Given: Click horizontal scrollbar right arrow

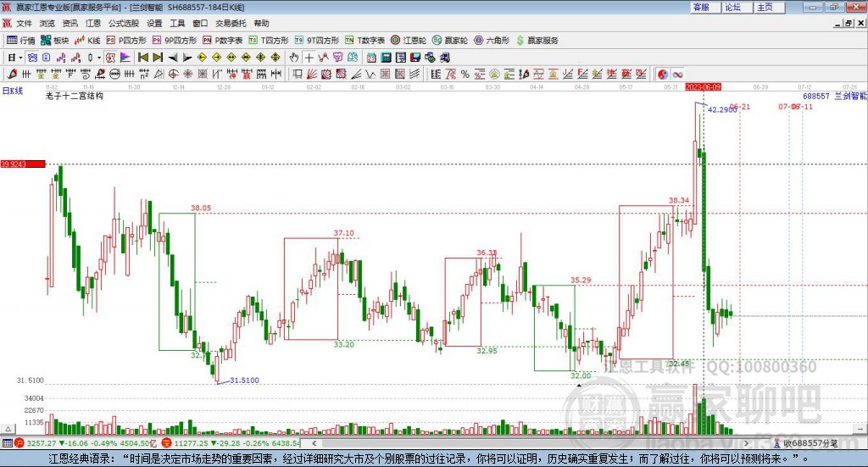Looking at the screenshot, I should pyautogui.click(x=746, y=443).
